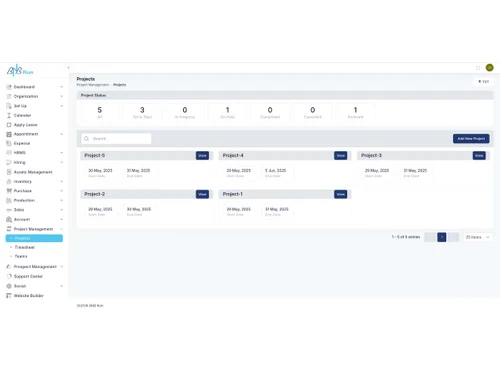Collapse sidebar with the arrow icon
This screenshot has height=375, width=500.
(x=68, y=68)
